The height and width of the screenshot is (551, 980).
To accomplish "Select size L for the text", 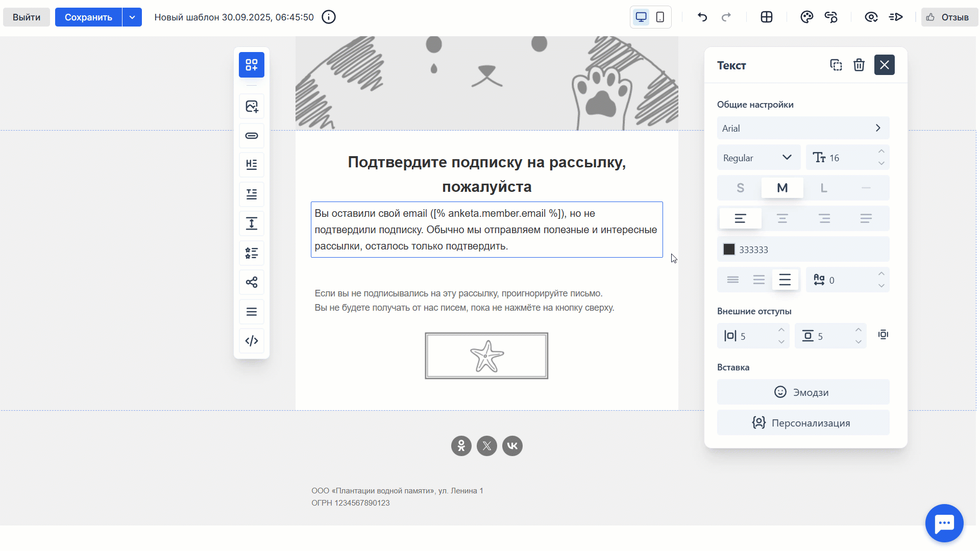I will tap(823, 188).
